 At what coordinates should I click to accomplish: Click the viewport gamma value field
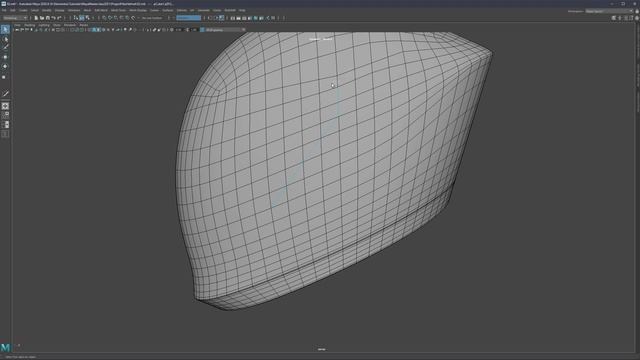pyautogui.click(x=194, y=30)
